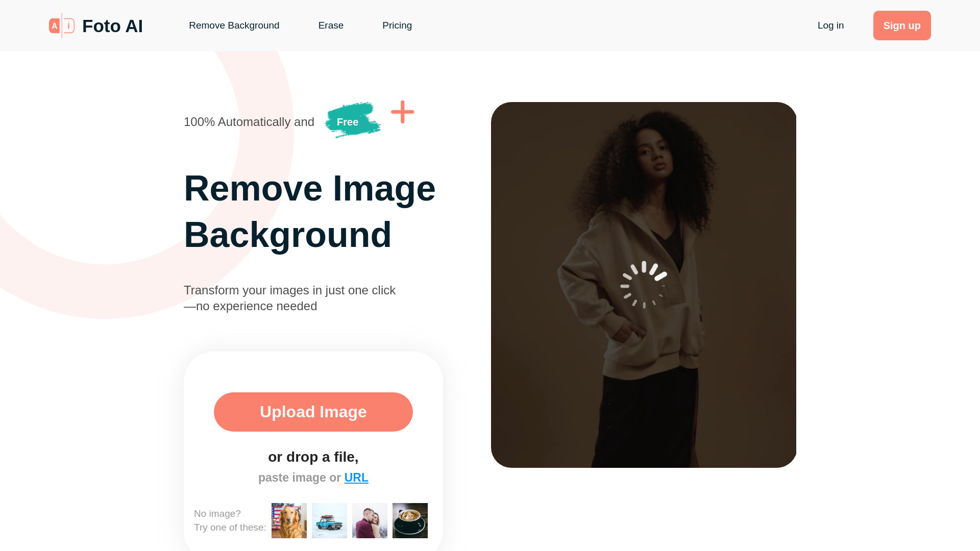Click the Log in text link
The width and height of the screenshot is (980, 551).
coord(830,25)
